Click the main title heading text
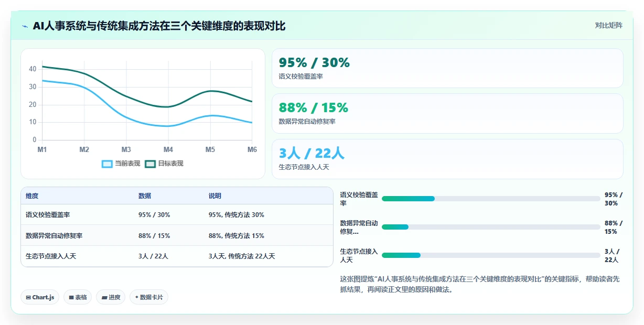 (x=159, y=26)
